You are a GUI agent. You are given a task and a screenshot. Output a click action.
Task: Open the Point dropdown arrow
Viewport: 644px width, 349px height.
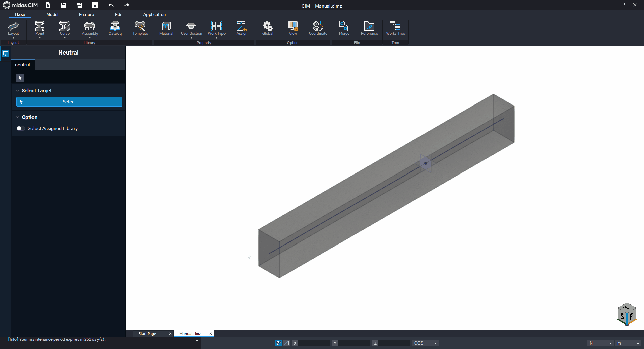pos(40,38)
